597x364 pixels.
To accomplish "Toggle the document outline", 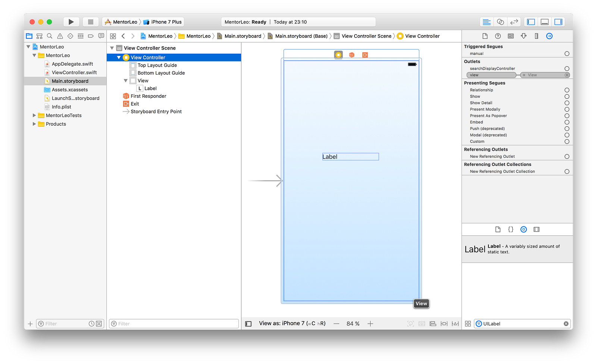I will pos(248,324).
